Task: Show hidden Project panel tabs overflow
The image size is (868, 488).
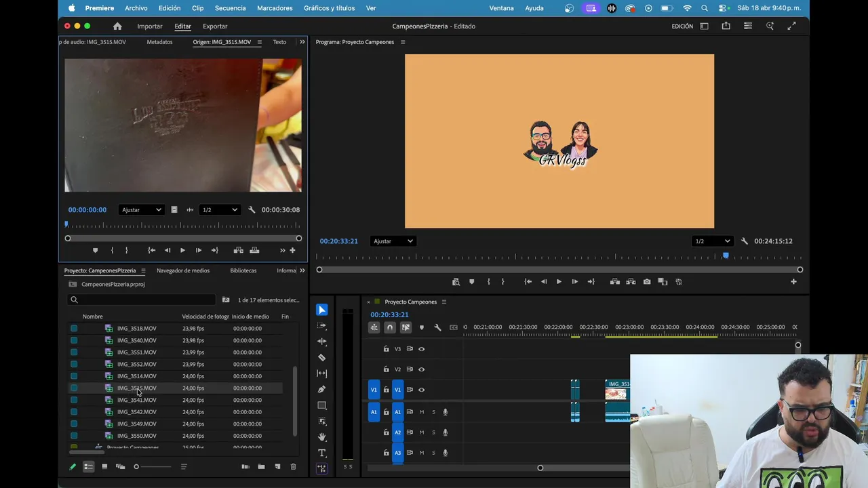Action: (x=302, y=270)
